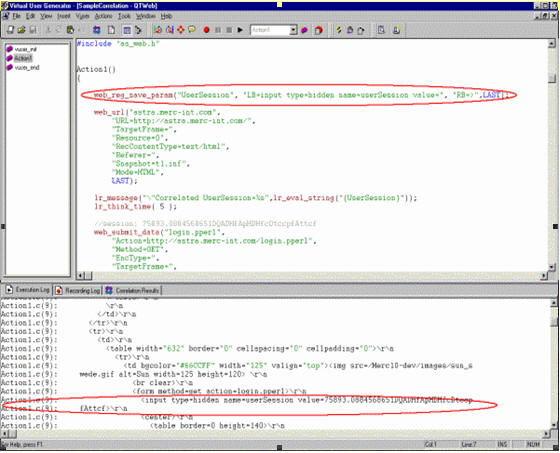Run the script with the black Play arrow
560x453 pixels.
(x=240, y=30)
